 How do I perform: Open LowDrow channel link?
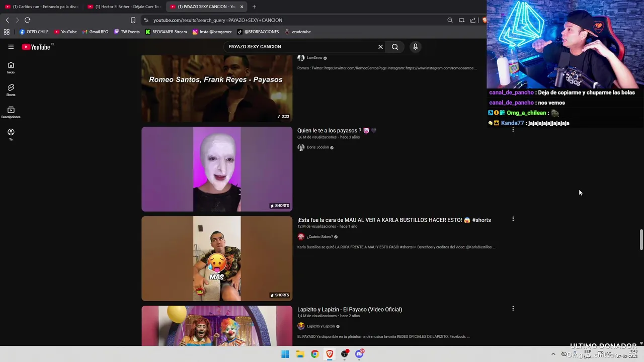pyautogui.click(x=314, y=58)
